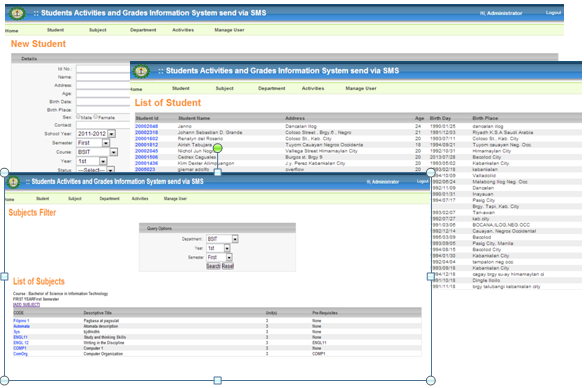Select the Female radio button
The image size is (584, 388).
(96, 117)
